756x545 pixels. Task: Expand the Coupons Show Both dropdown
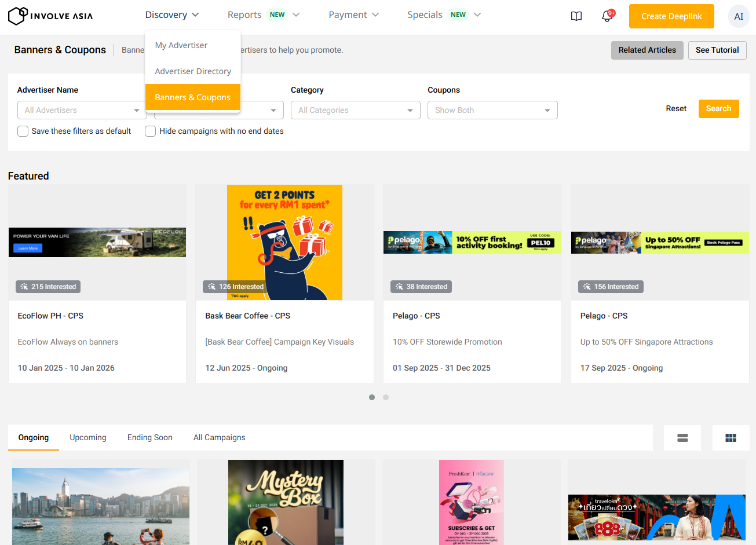click(x=492, y=110)
